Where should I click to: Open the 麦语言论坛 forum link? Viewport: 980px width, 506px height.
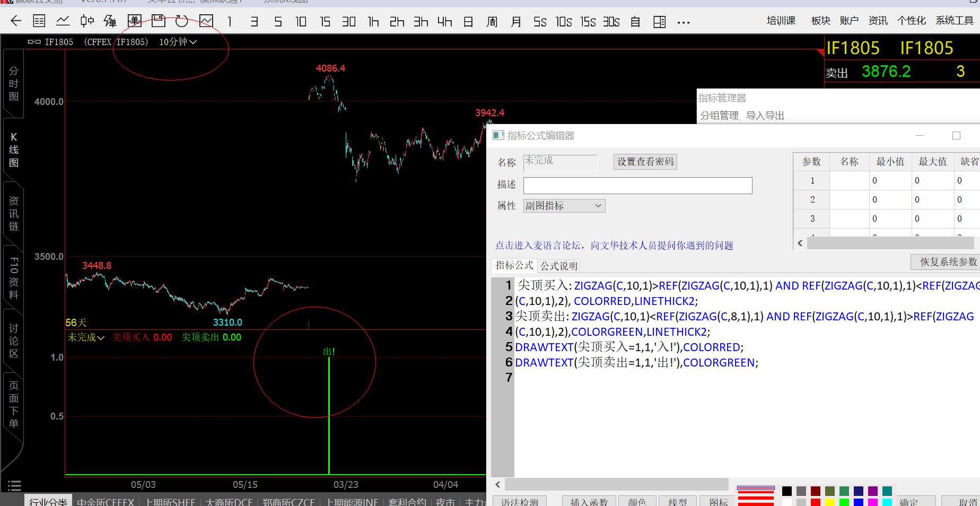point(614,246)
